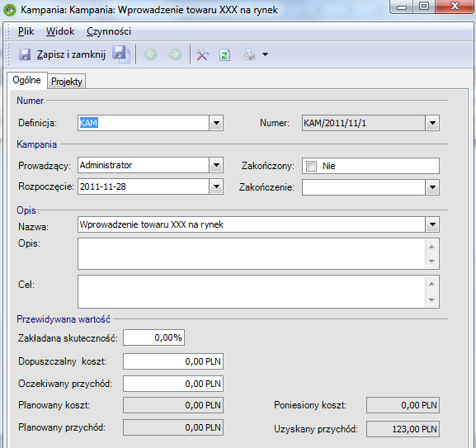This screenshot has width=476, height=448.
Task: Click the green application logo in title bar
Action: [10, 10]
